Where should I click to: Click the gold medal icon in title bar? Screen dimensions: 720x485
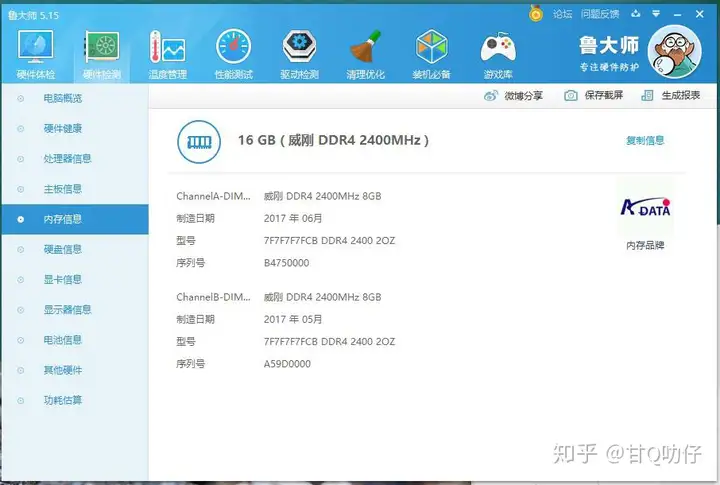click(x=535, y=13)
